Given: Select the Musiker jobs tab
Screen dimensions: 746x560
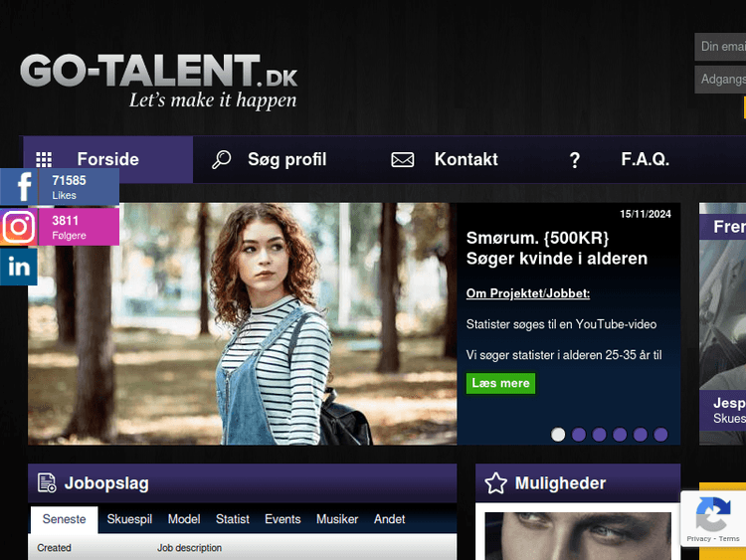Looking at the screenshot, I should tap(337, 519).
